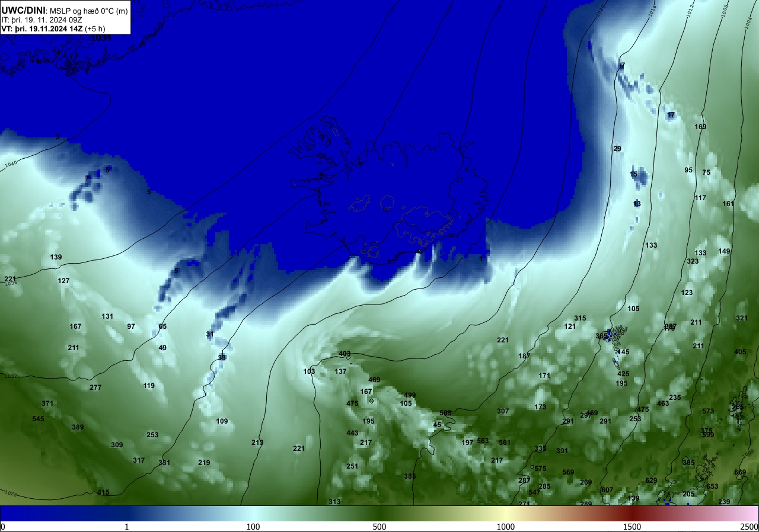759x532 pixels.
Task: Click the map value 505
Action: click(445, 413)
